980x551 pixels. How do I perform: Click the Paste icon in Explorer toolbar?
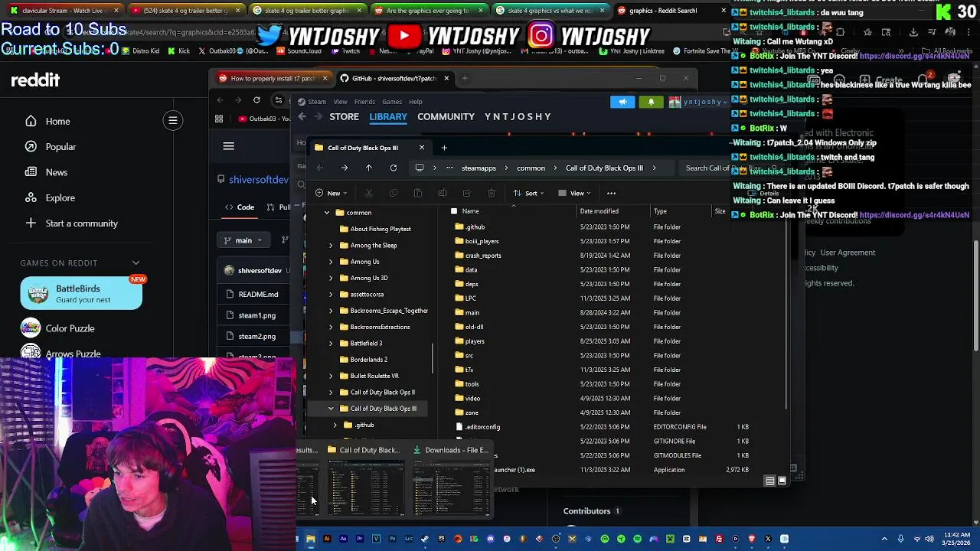[418, 193]
